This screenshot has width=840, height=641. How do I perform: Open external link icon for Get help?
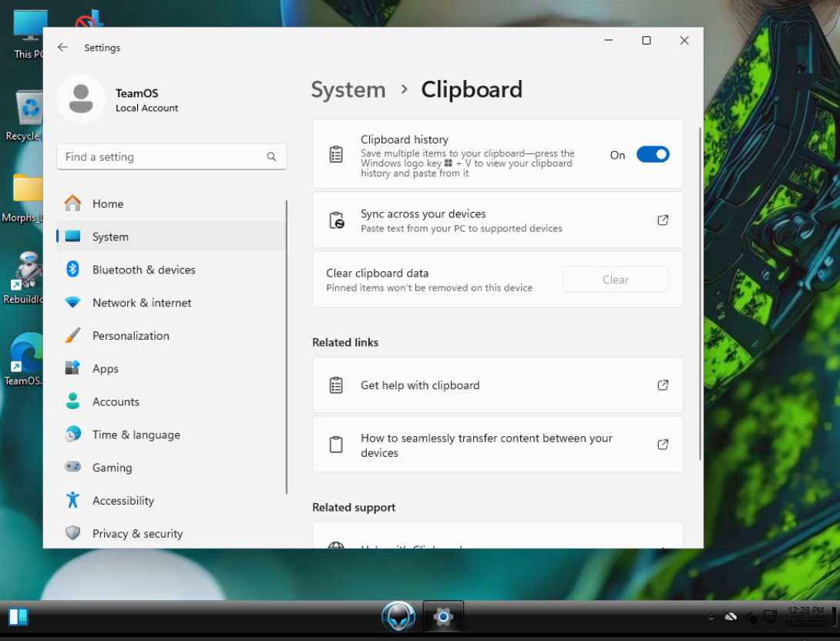663,385
